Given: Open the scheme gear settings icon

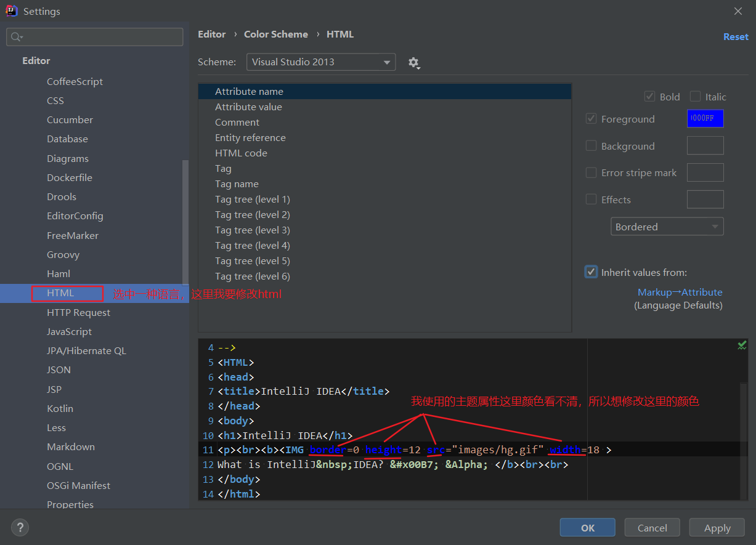Looking at the screenshot, I should tap(414, 62).
